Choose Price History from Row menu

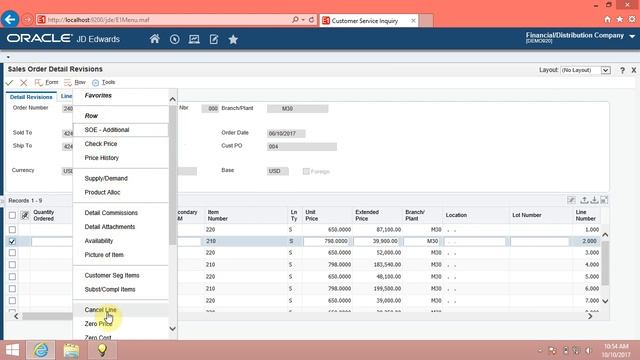pos(121,158)
